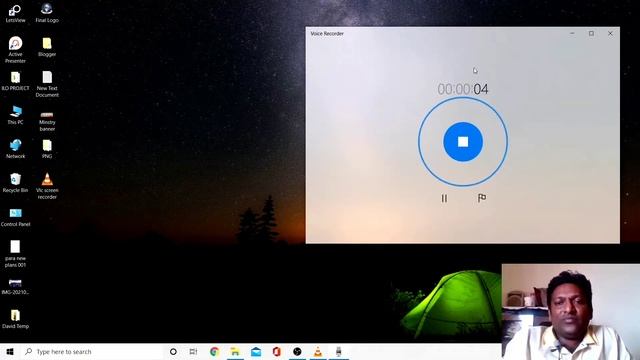The height and width of the screenshot is (360, 640).
Task: Pause the voice recording
Action: click(x=444, y=198)
